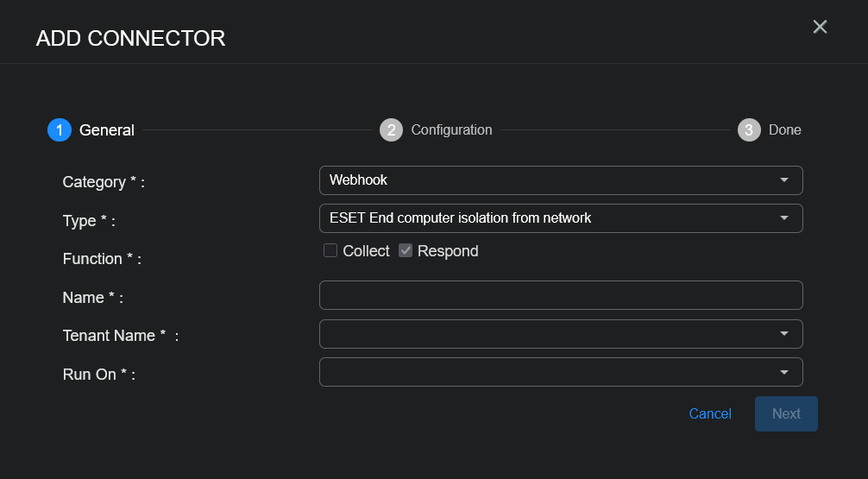
Task: Click the Run On dropdown arrow icon
Action: pos(784,372)
